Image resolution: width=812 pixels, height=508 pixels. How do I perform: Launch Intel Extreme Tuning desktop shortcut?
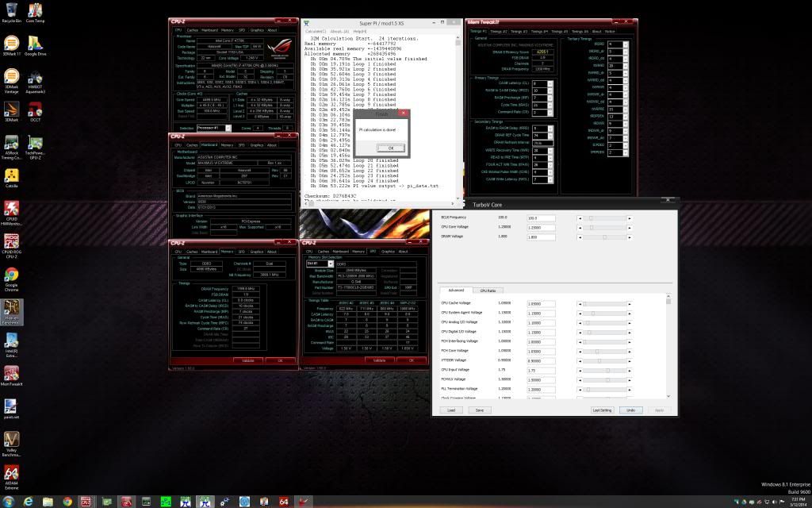[11, 346]
